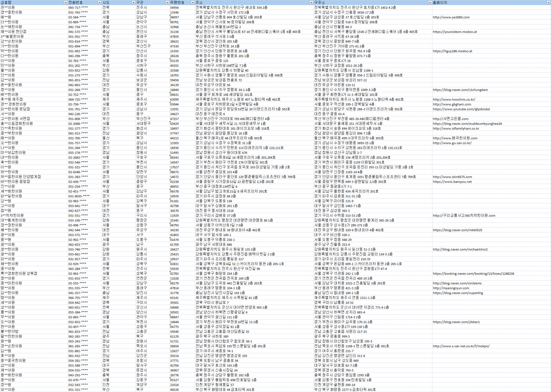Screen dimensions: 551x392
Task: Open the https://hguy188.modoo.at homepage link
Action: point(452,51)
